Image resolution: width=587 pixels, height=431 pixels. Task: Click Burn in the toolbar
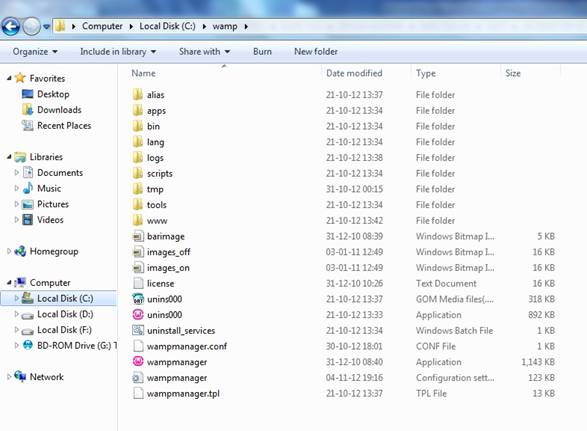(262, 52)
